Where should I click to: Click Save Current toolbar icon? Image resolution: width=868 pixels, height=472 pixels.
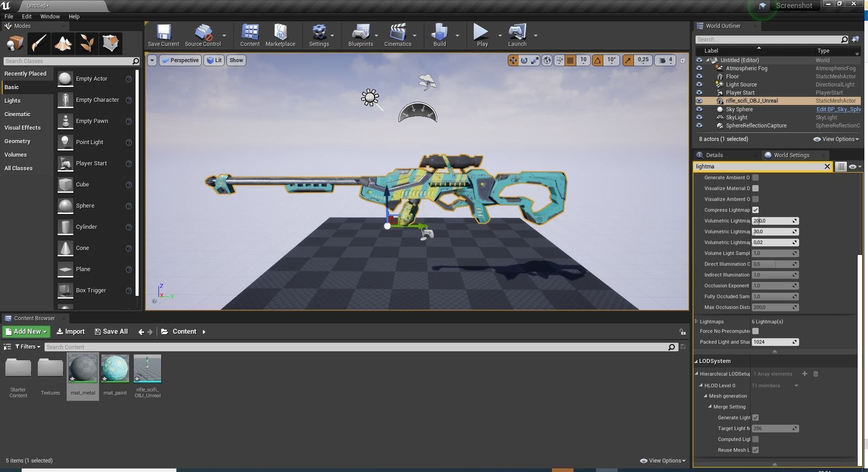[163, 35]
